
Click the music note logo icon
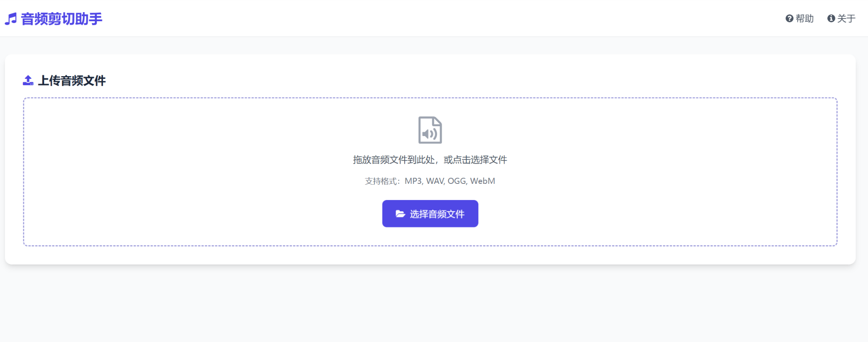point(11,19)
